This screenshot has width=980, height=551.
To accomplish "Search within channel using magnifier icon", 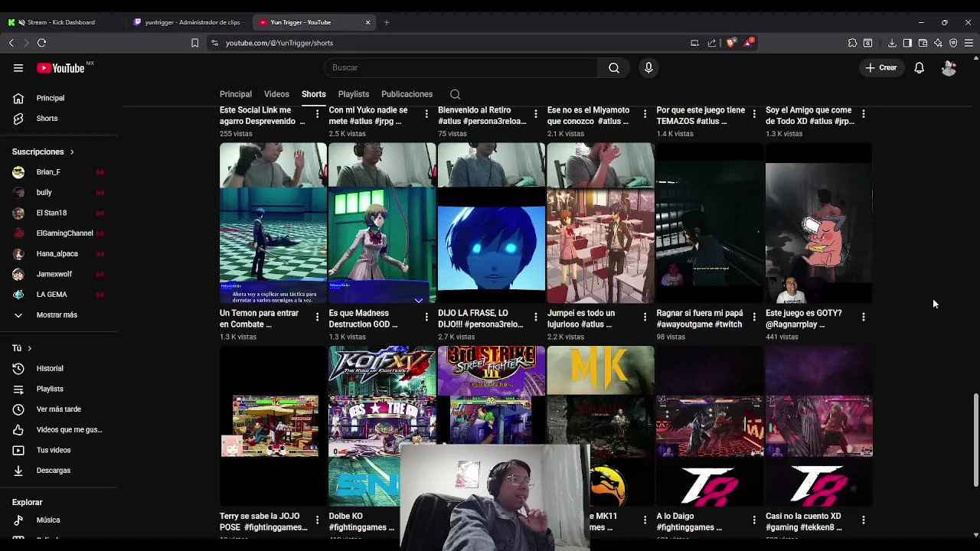I will point(455,94).
